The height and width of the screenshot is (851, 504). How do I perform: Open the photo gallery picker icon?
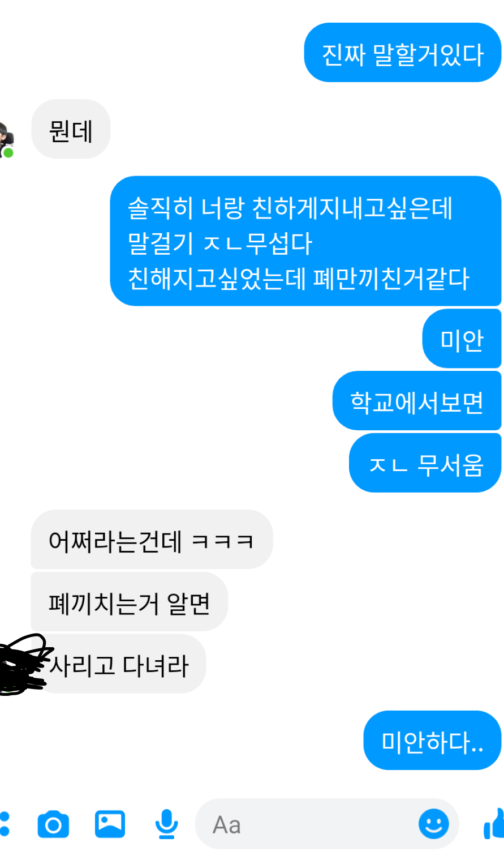[x=110, y=824]
